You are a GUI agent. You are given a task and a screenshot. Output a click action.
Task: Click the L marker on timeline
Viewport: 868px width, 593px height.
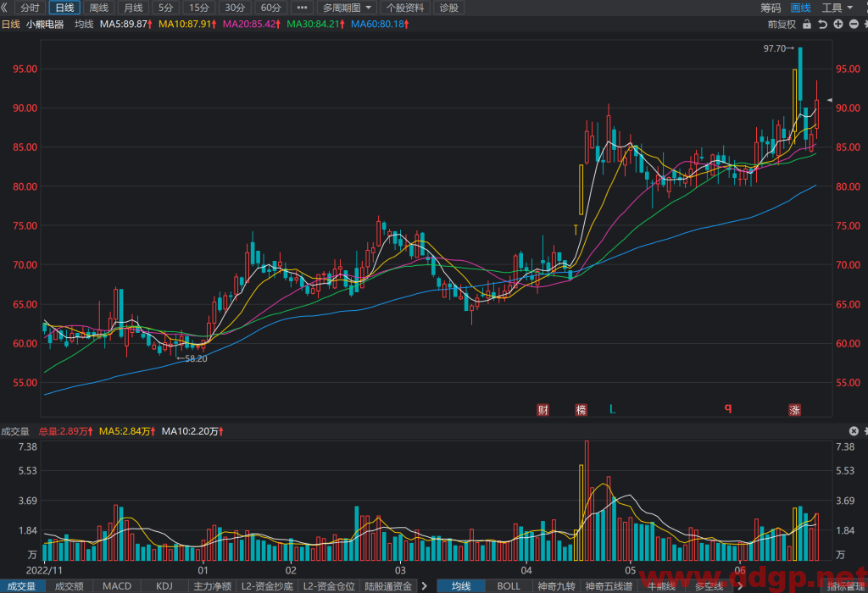coord(612,409)
